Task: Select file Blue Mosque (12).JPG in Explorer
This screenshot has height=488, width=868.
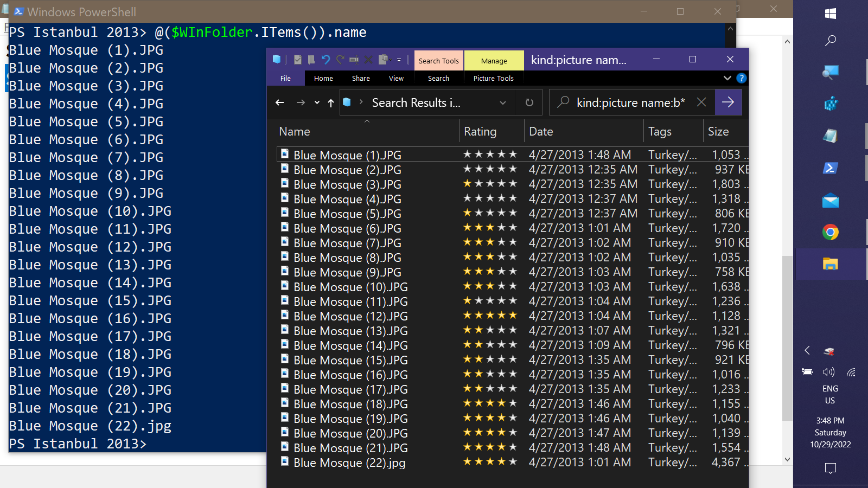Action: click(x=350, y=316)
